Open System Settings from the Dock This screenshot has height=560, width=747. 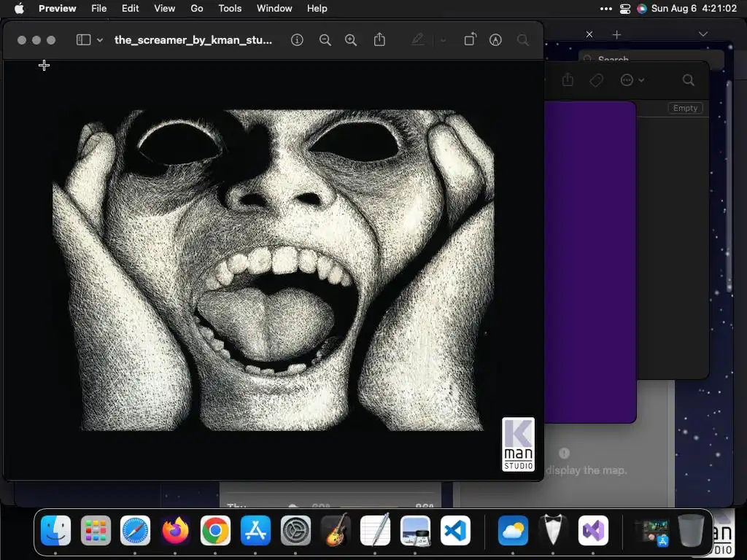pos(295,530)
